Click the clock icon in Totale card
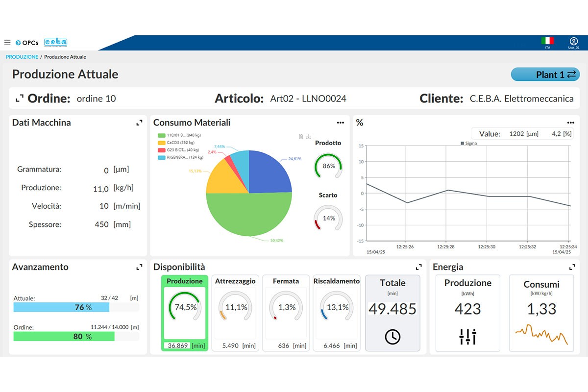Image resolution: width=588 pixels, height=392 pixels. (392, 337)
